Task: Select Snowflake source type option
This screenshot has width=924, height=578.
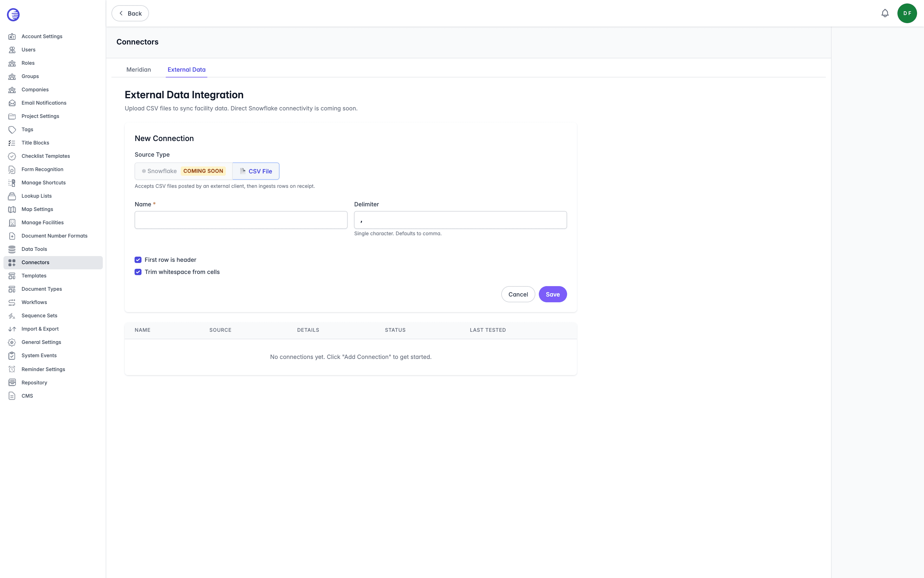Action: [183, 171]
